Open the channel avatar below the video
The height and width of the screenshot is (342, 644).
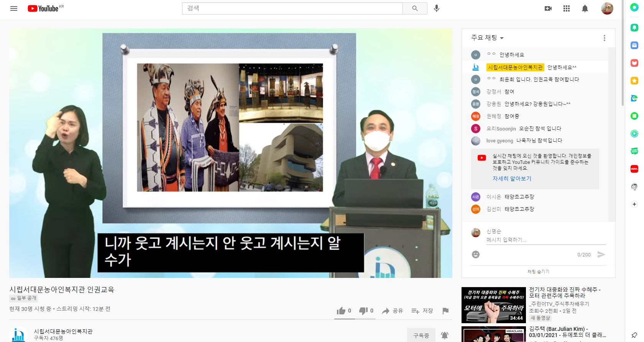18,335
